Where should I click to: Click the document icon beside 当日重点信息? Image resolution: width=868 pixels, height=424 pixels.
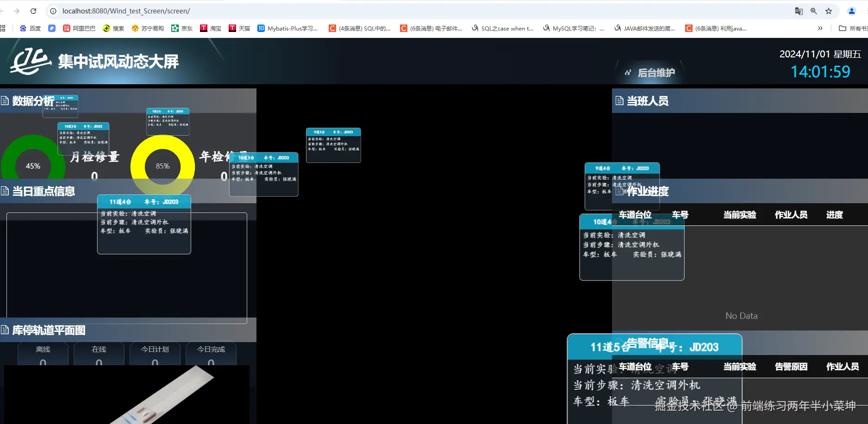pos(5,191)
